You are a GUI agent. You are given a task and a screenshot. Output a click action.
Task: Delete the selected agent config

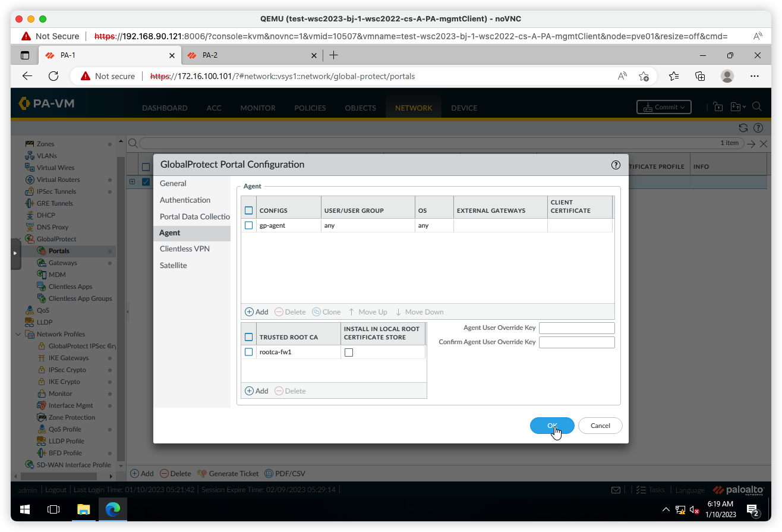[290, 312]
